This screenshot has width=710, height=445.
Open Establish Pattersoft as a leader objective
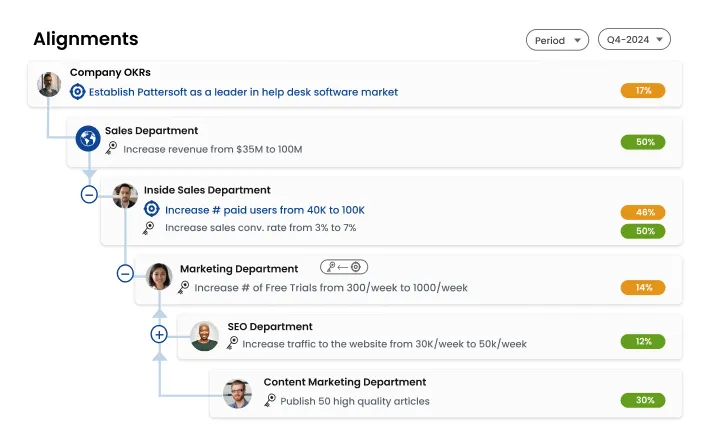point(243,92)
